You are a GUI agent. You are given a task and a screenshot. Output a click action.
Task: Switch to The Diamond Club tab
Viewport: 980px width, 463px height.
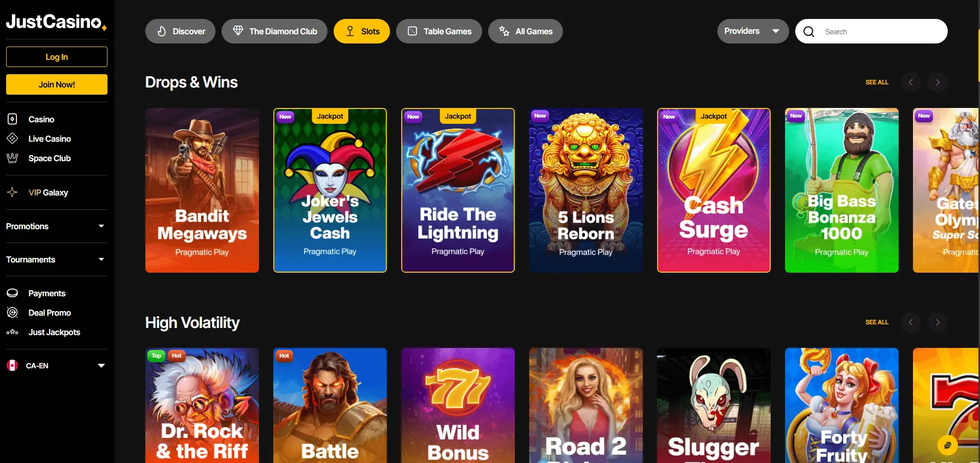coord(275,31)
